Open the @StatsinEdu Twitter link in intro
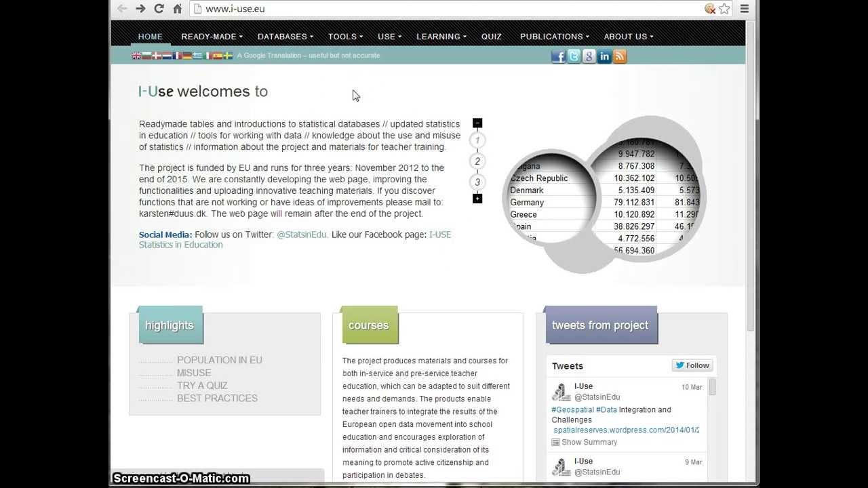This screenshot has height=488, width=868. tap(302, 235)
